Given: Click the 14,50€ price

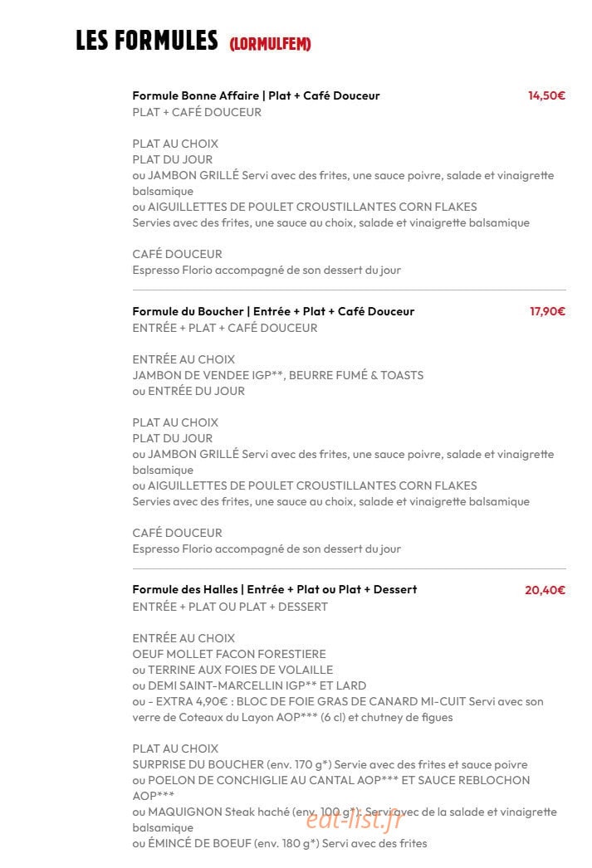Looking at the screenshot, I should click(546, 95).
